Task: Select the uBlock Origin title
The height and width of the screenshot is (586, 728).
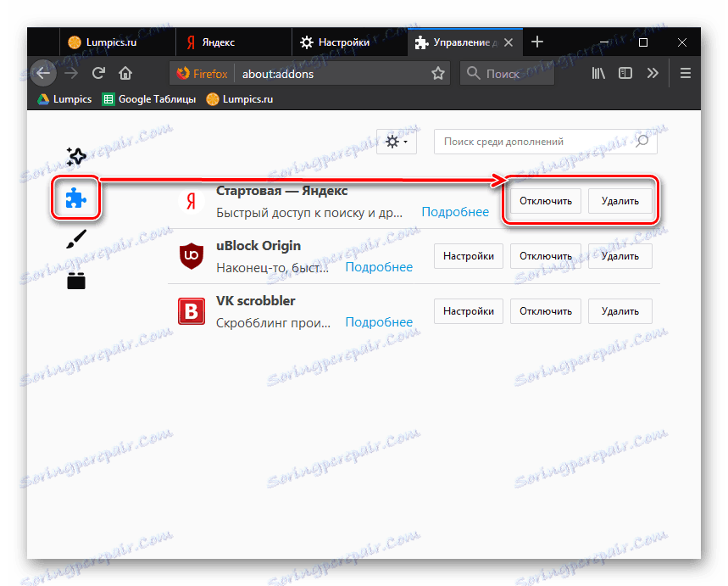Action: point(258,246)
